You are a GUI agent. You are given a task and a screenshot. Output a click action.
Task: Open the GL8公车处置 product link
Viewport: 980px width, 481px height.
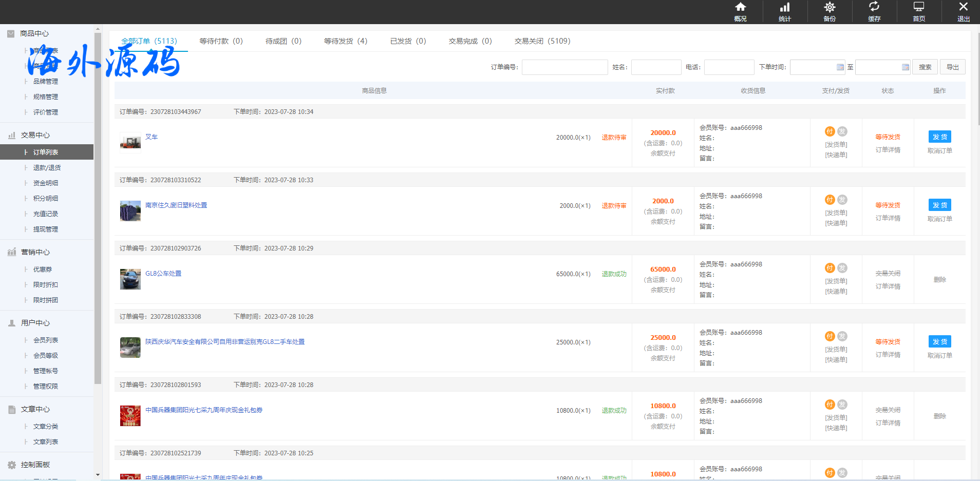tap(163, 274)
